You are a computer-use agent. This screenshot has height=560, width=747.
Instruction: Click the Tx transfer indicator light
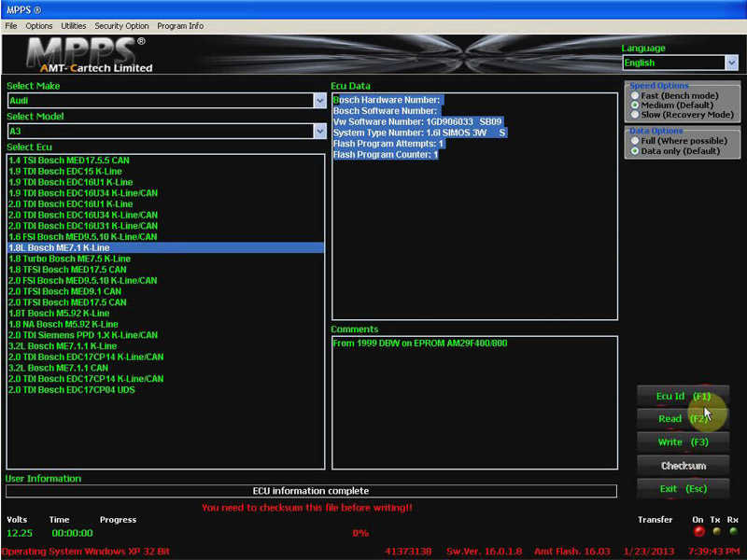click(716, 531)
